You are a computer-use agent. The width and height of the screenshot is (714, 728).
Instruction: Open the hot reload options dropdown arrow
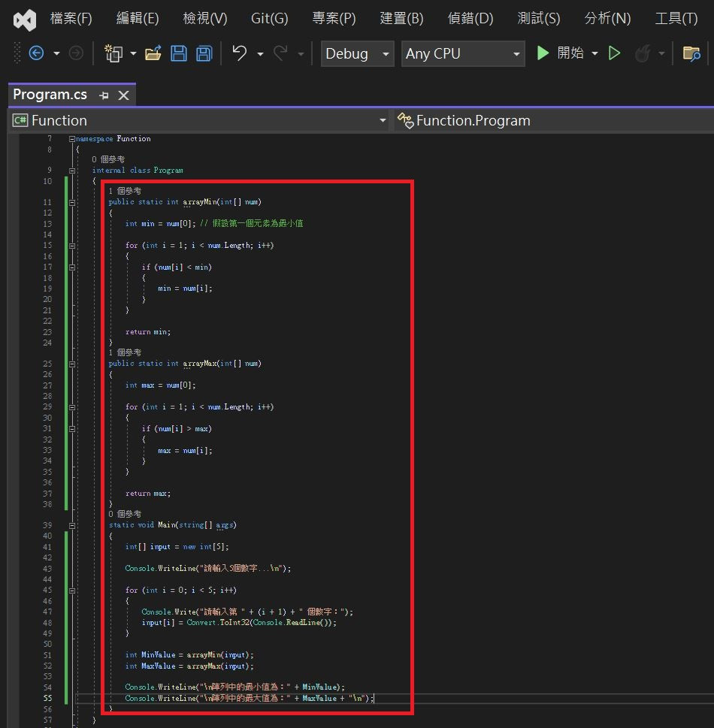click(661, 54)
